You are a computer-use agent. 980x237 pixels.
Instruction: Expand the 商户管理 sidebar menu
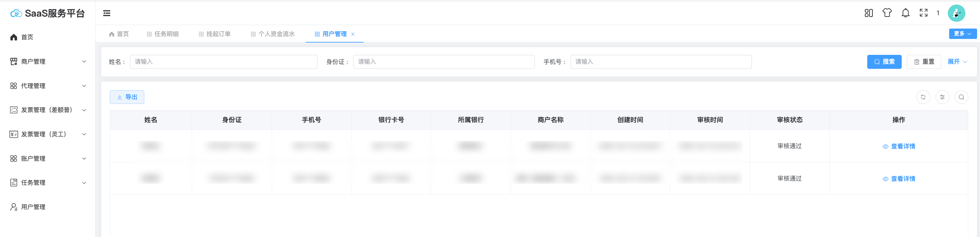(x=47, y=62)
